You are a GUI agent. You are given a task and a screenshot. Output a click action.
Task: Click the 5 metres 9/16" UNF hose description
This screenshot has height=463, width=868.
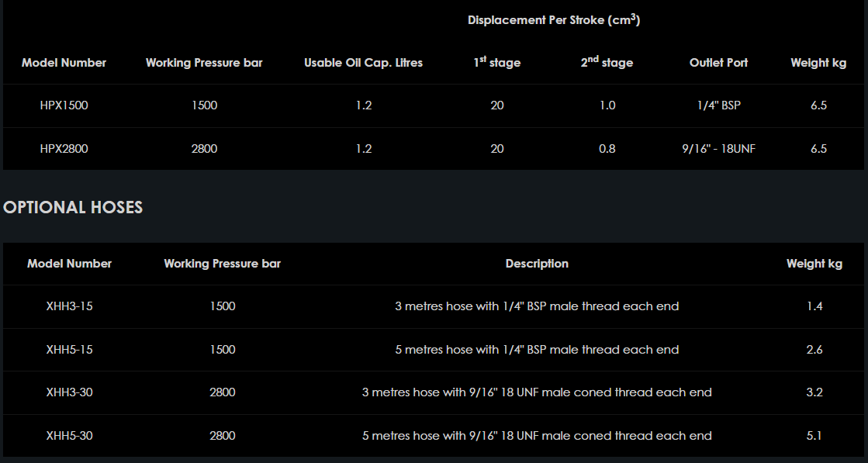pyautogui.click(x=537, y=436)
